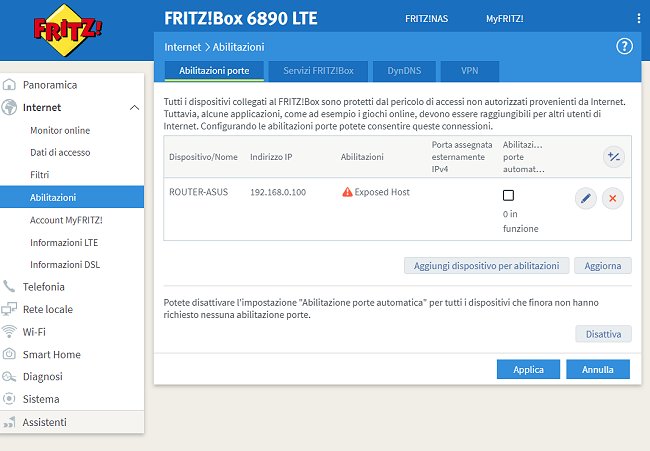Screen dimensions: 650x451
Task: Click the Dispositivo/Nome column header
Action: pyautogui.click(x=203, y=157)
